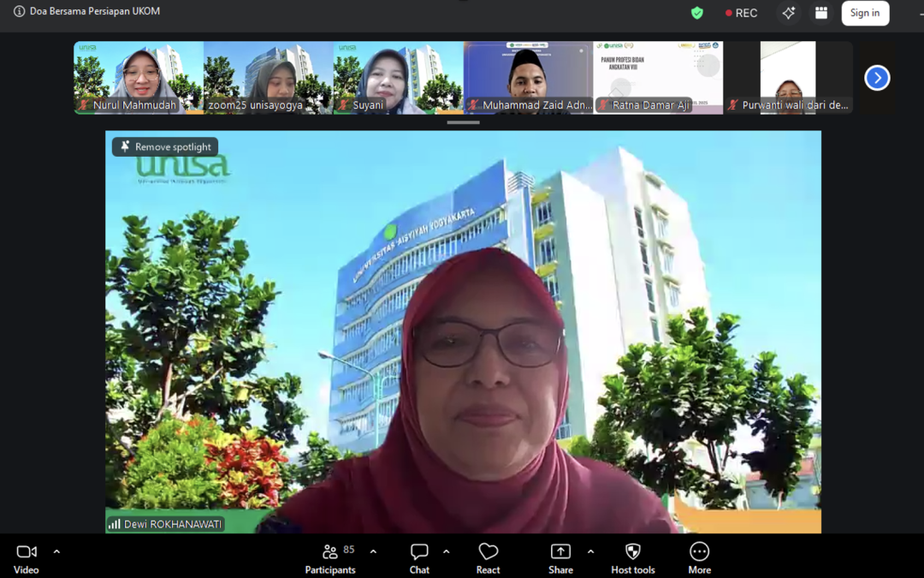
Task: Open Host tools shield icon
Action: click(633, 558)
